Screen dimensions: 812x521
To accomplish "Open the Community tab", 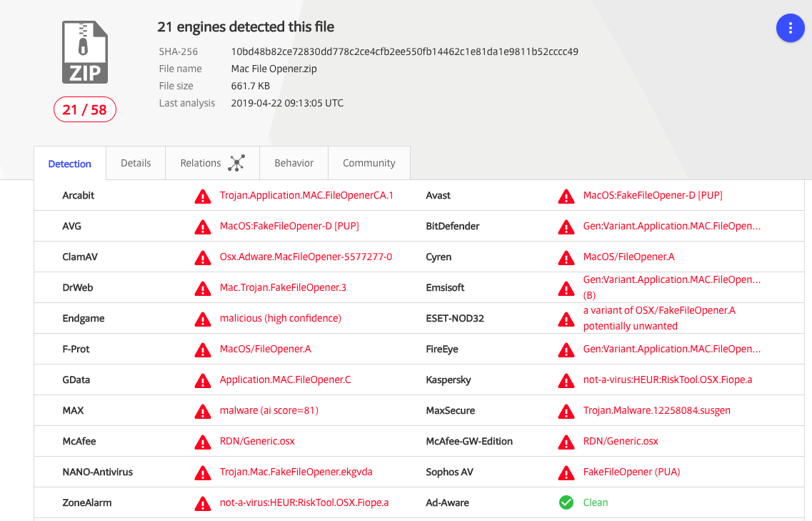I will click(369, 163).
